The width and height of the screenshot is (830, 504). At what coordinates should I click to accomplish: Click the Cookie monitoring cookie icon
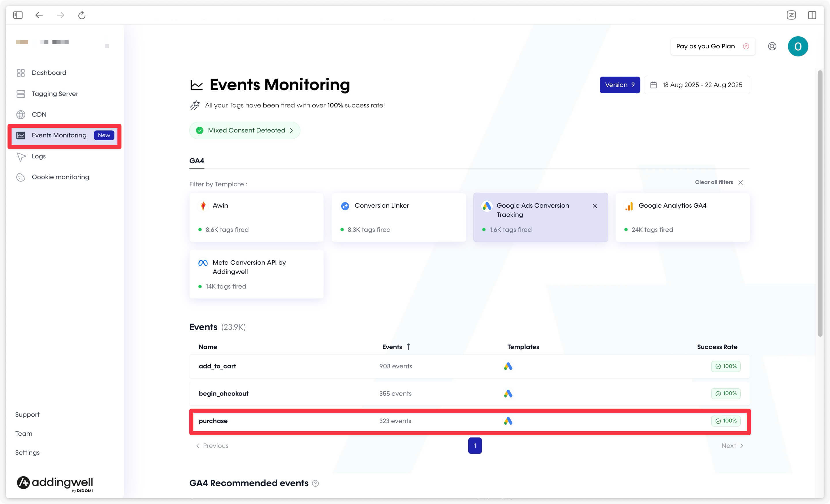21,177
